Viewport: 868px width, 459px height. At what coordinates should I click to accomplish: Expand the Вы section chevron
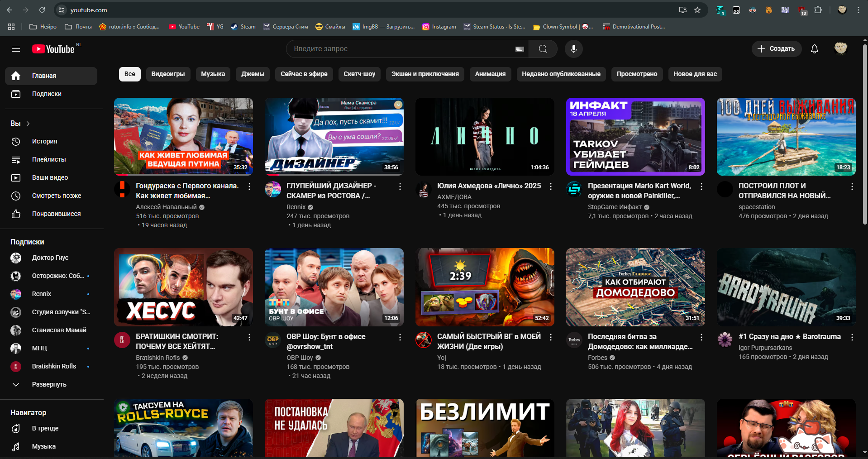[x=28, y=124]
